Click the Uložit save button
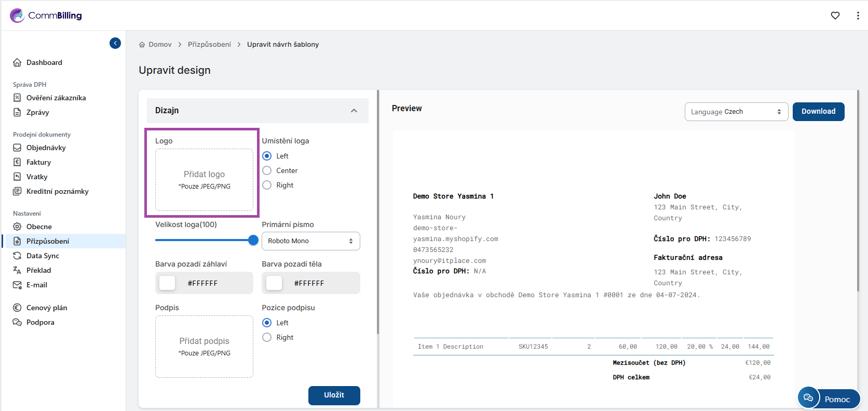Screen dimensions: 868x411 (334, 395)
